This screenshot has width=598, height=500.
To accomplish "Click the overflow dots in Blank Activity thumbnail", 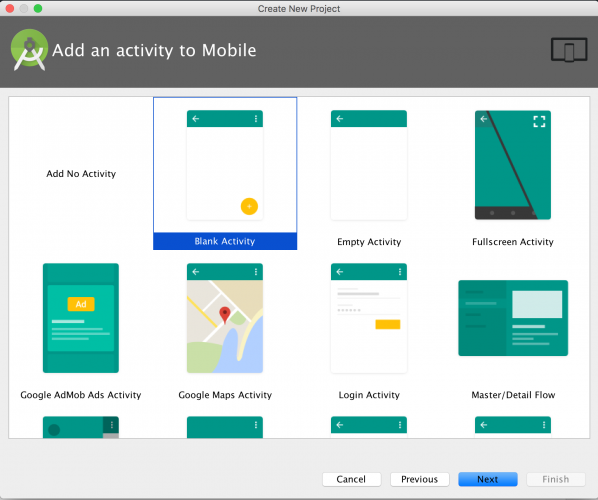I will click(x=256, y=119).
